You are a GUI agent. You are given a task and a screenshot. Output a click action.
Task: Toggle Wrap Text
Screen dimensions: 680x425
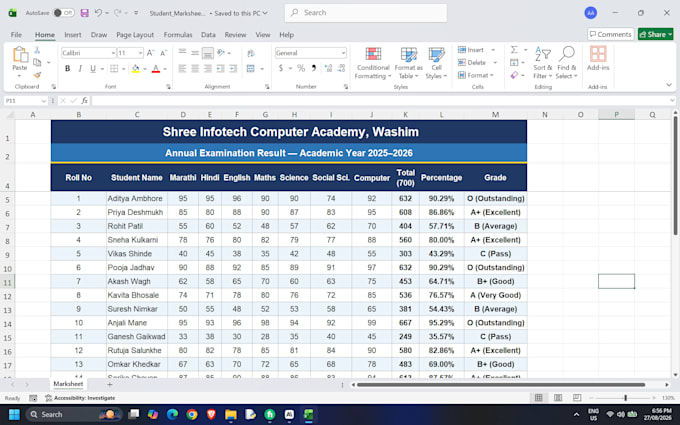[x=251, y=53]
